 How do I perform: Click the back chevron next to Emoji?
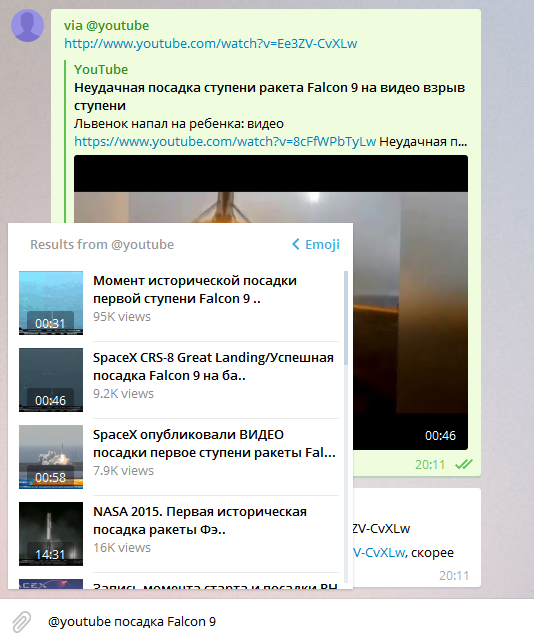[296, 244]
